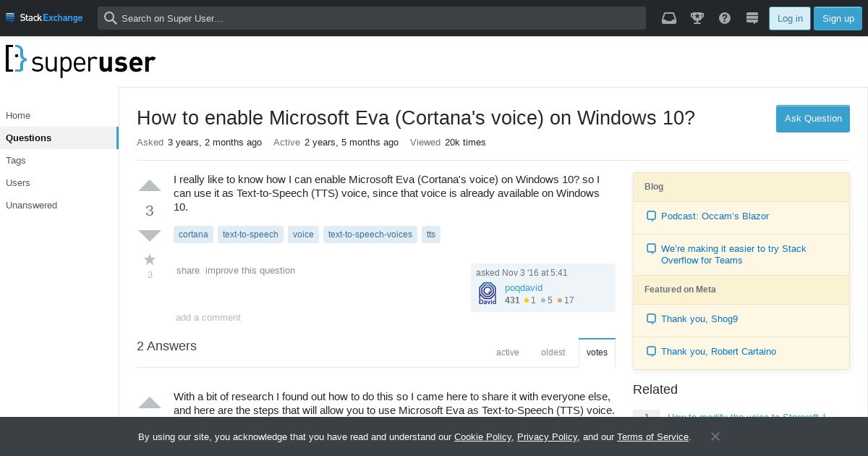This screenshot has height=456, width=868.
Task: Click the Log in button
Action: pos(790,18)
